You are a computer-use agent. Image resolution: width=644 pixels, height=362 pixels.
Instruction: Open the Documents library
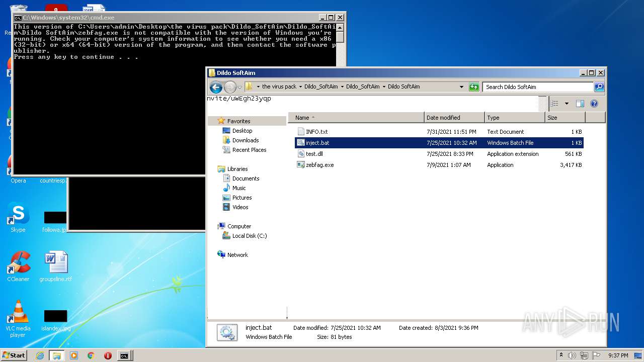pos(246,178)
